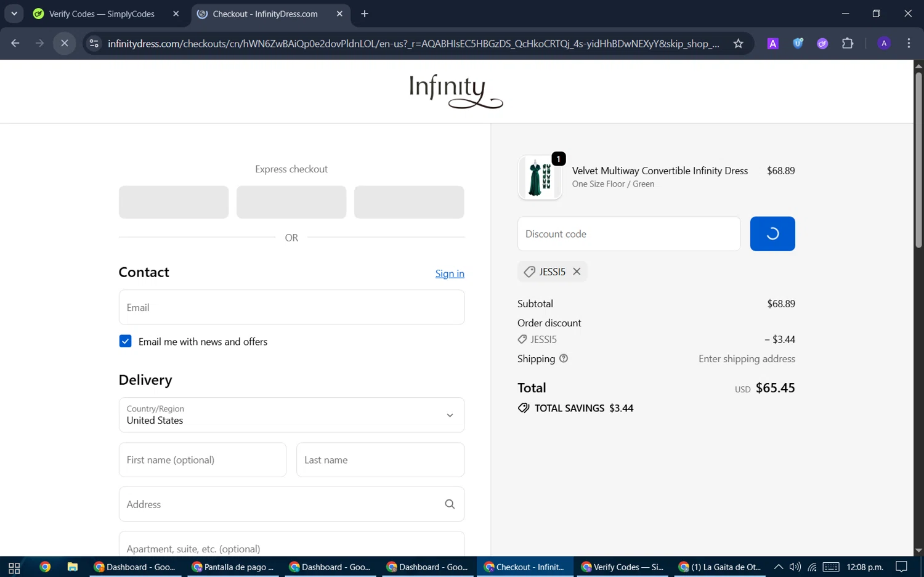Switch to the La Gaita de Ot... taskbar window

pos(719,567)
